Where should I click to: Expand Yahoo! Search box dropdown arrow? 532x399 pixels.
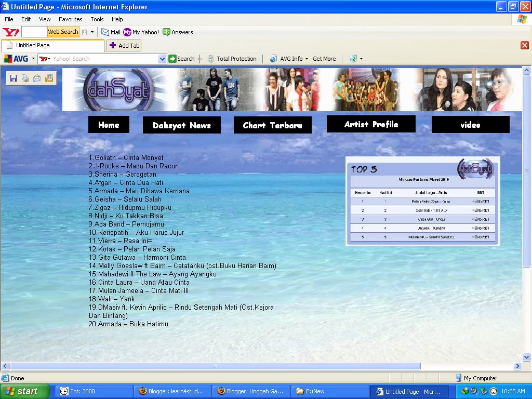tap(162, 59)
